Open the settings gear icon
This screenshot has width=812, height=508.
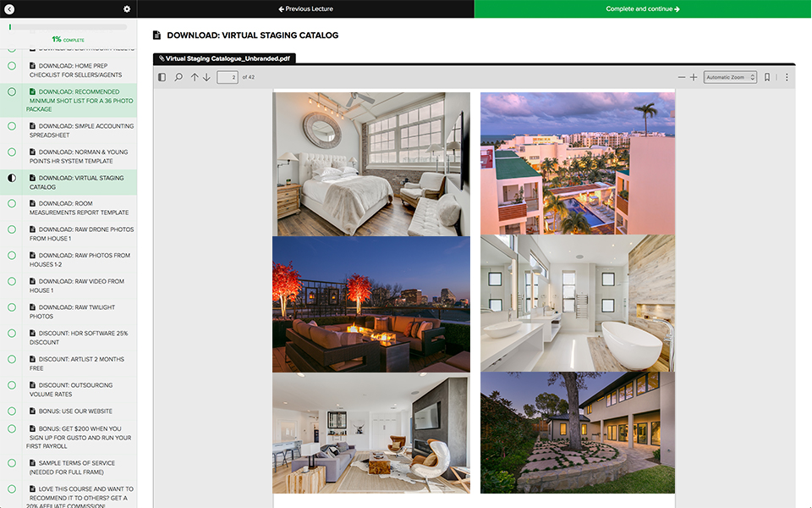[x=127, y=8]
